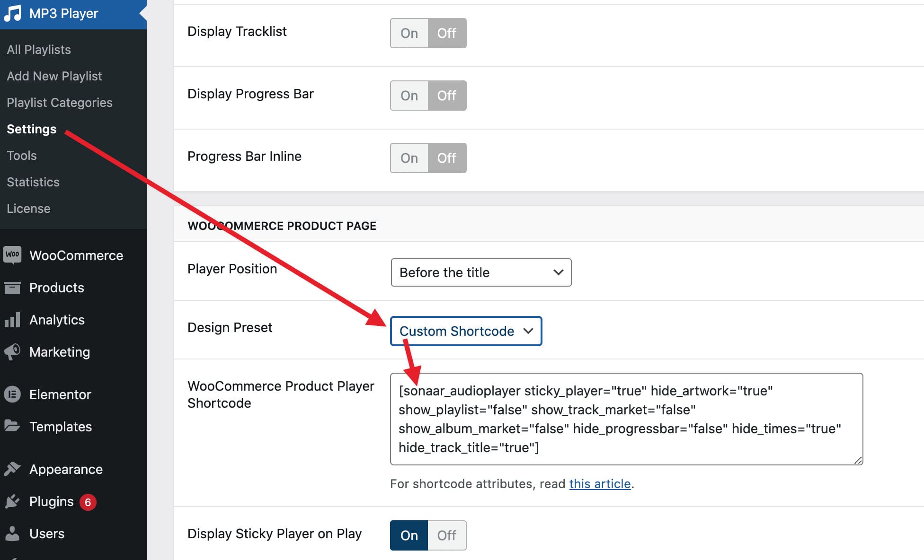Open Playlist Categories

pyautogui.click(x=60, y=103)
